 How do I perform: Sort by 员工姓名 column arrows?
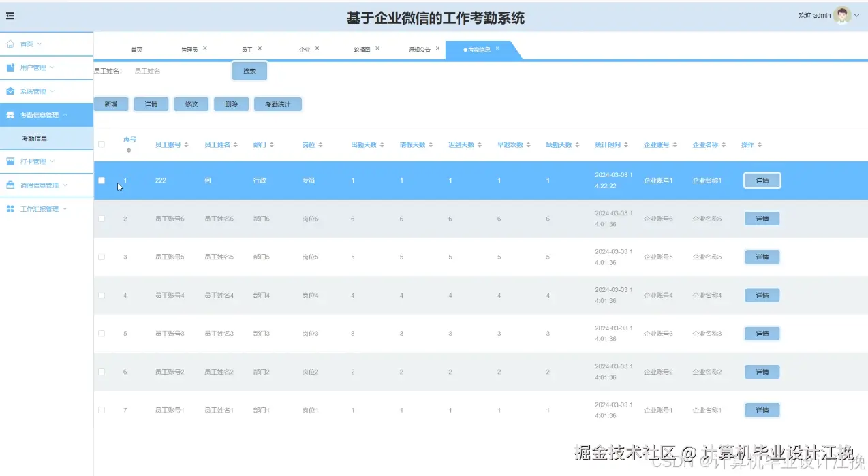click(236, 145)
